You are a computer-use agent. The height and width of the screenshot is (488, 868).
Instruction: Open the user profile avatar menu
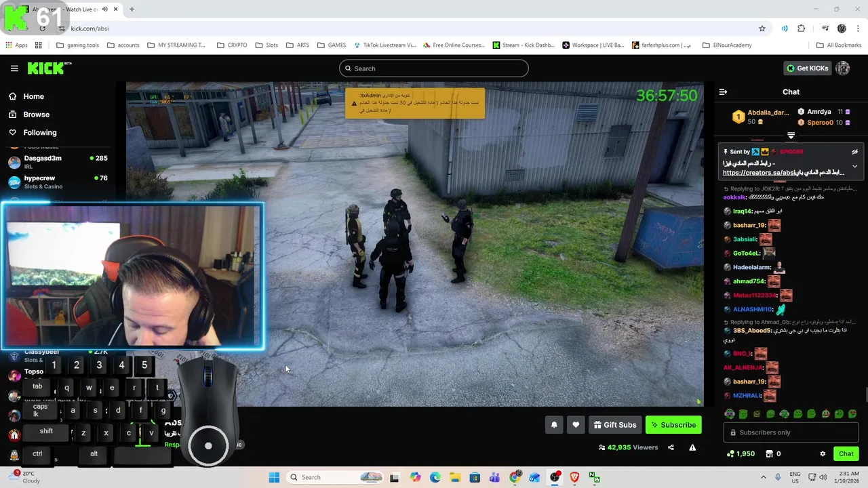[843, 68]
